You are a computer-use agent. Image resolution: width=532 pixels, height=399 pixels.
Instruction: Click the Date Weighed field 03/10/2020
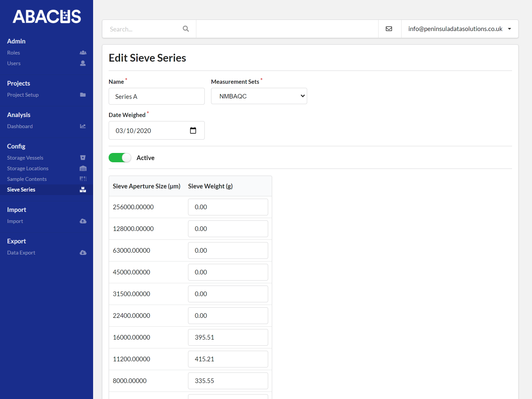[x=156, y=130]
